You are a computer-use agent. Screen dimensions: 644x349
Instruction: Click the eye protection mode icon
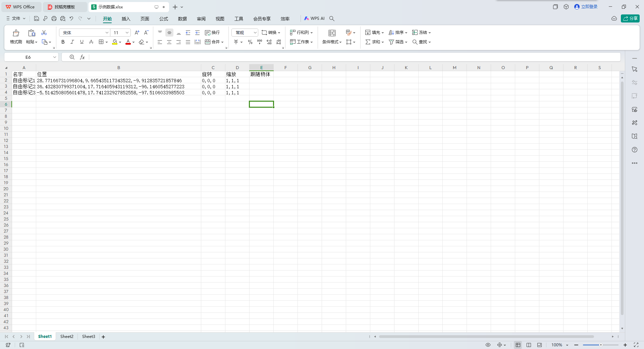click(x=488, y=345)
